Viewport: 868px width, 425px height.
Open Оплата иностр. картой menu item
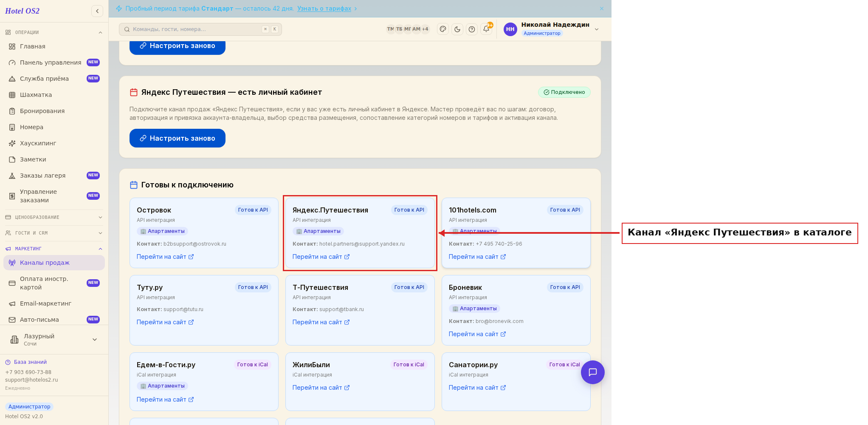coord(54,283)
